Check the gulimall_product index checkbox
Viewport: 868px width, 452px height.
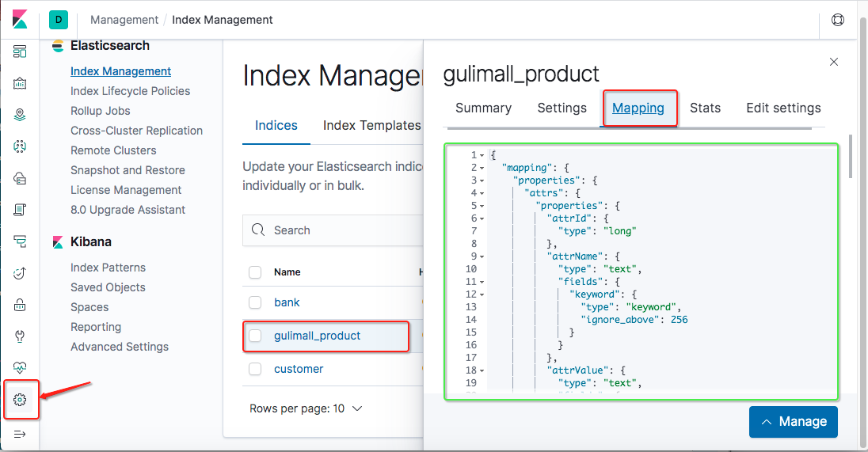tap(255, 336)
